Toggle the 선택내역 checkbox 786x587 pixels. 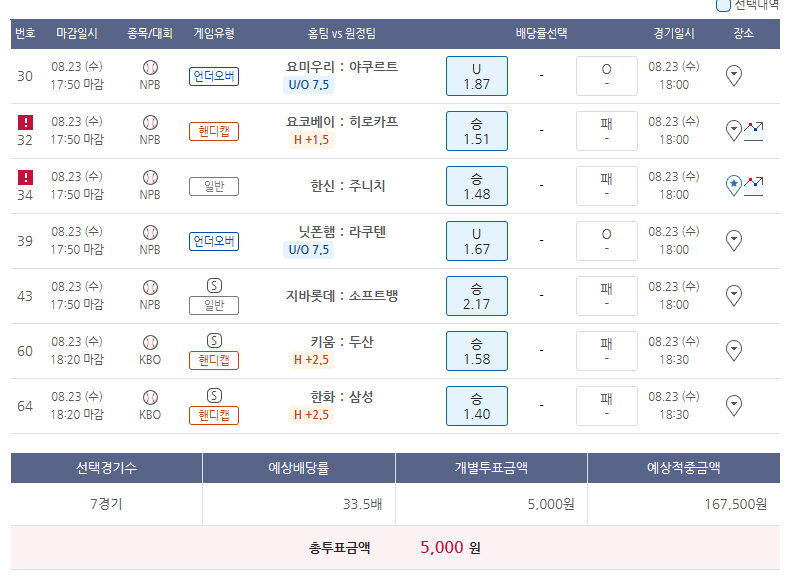coord(723,5)
